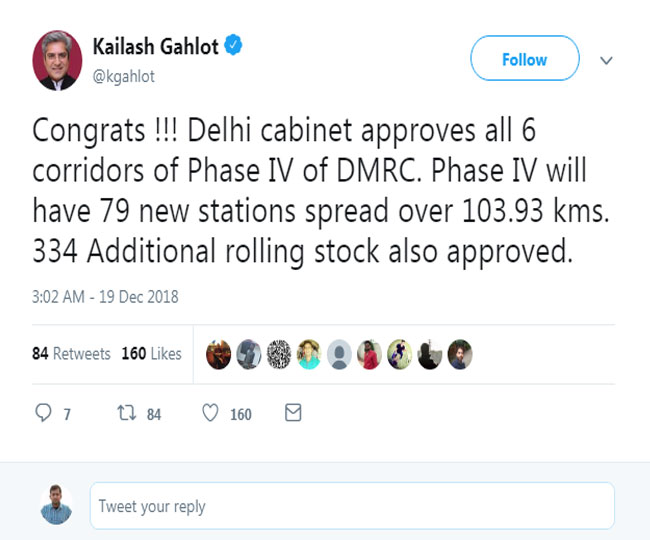Click the last liker avatar in row
The image size is (650, 540).
[x=460, y=354]
